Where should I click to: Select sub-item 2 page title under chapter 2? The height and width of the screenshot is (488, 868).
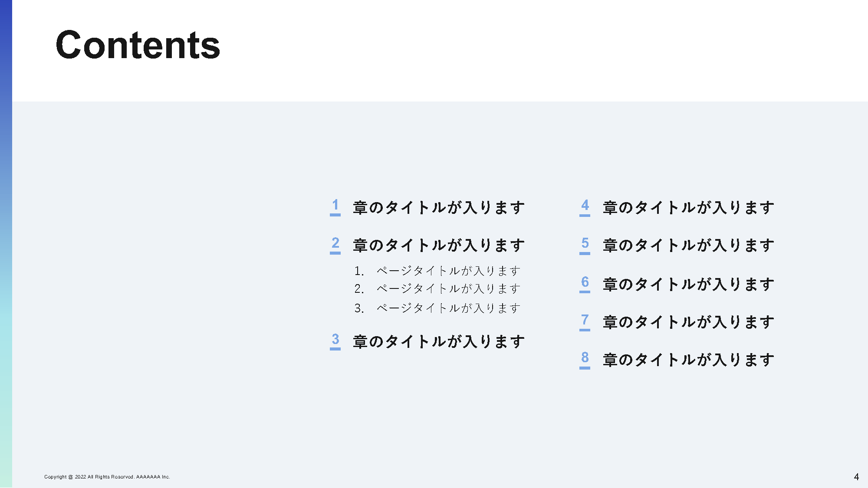coord(448,289)
